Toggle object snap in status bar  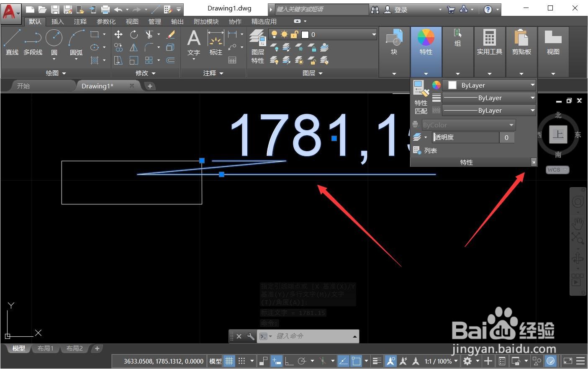click(x=356, y=361)
